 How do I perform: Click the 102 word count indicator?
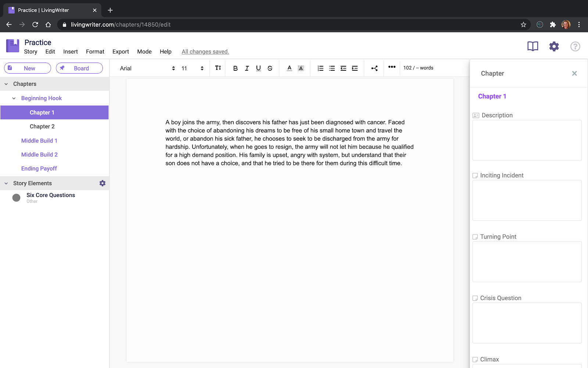coord(418,68)
